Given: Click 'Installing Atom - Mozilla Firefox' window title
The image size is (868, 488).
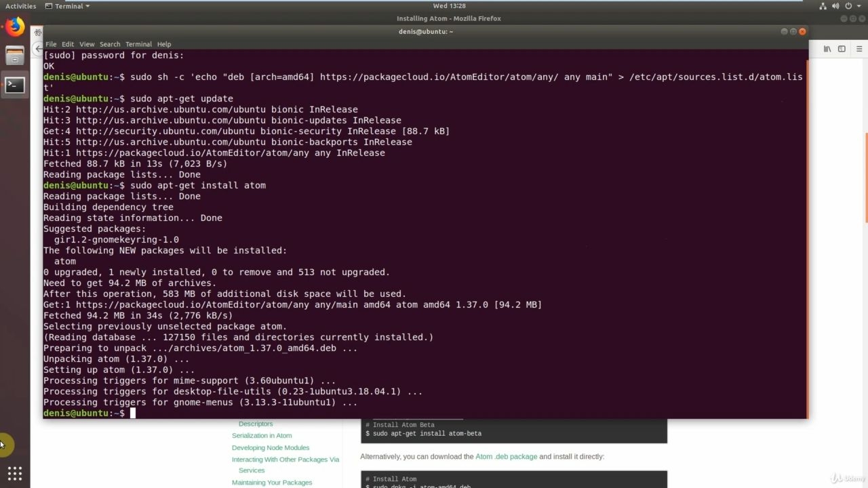Looking at the screenshot, I should [449, 18].
